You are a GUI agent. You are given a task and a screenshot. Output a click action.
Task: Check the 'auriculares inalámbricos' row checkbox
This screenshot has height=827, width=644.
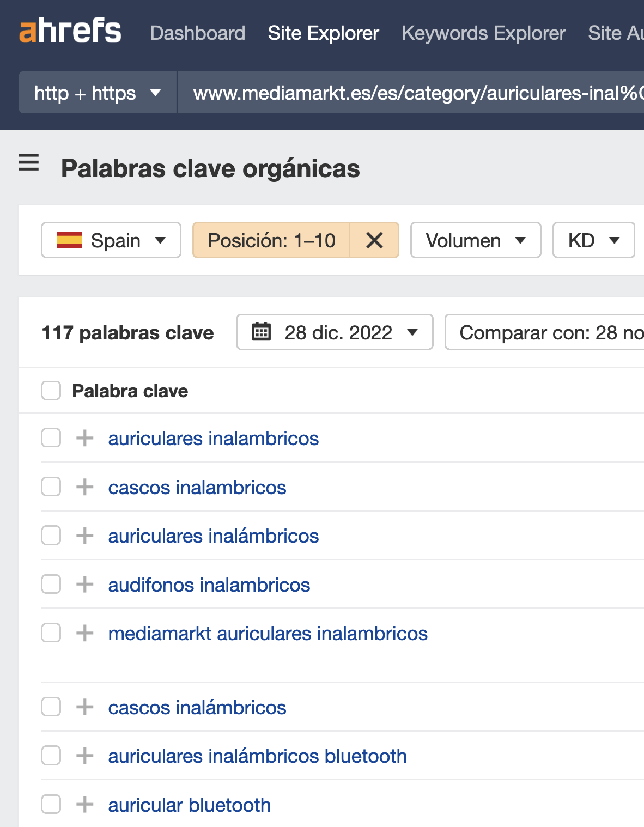(51, 536)
